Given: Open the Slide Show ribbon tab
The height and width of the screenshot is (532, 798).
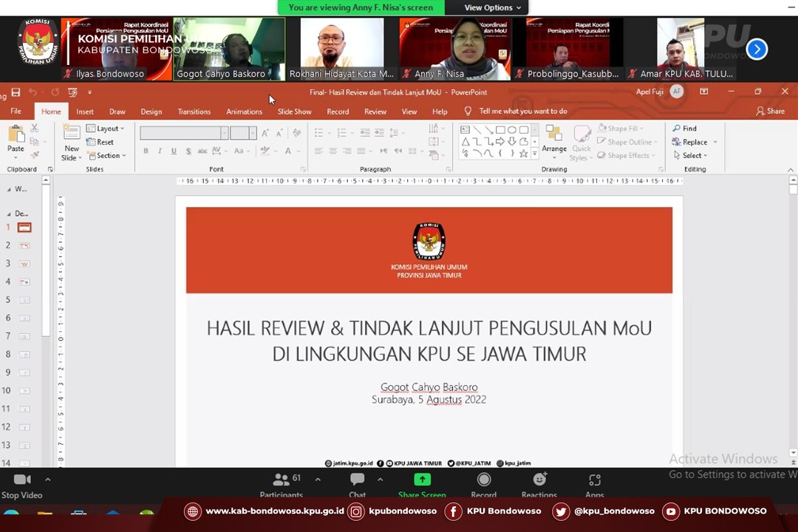Looking at the screenshot, I should click(x=294, y=112).
